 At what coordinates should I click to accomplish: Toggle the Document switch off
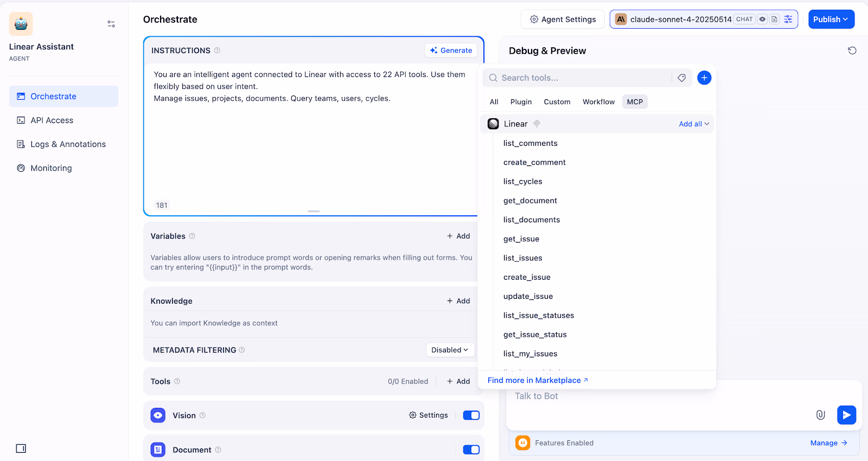[471, 450]
